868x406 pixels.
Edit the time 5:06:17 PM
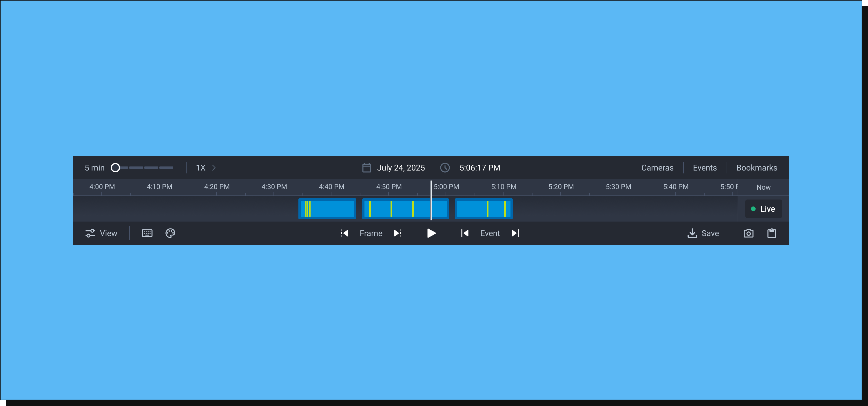480,168
